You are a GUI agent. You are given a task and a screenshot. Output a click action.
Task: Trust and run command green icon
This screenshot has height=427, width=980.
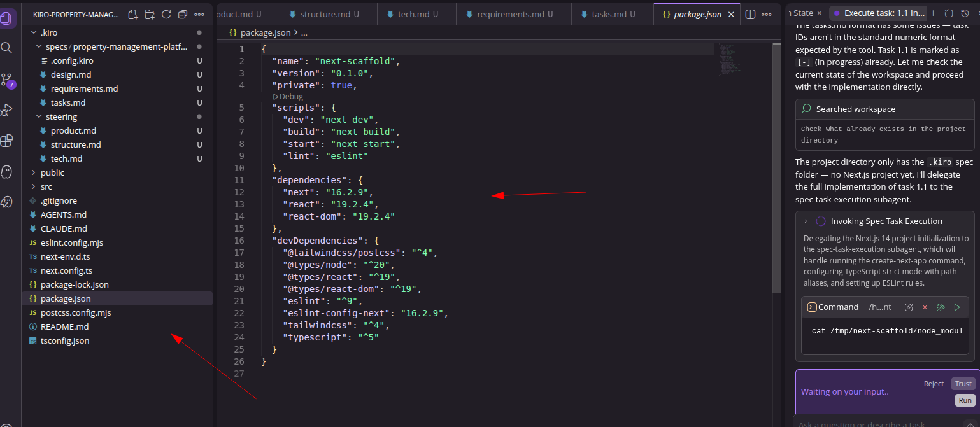pyautogui.click(x=941, y=307)
